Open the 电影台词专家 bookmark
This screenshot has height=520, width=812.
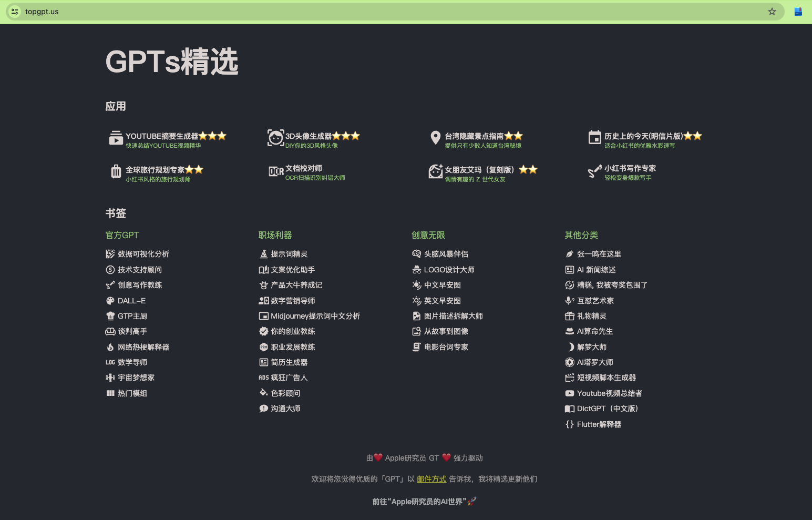point(446,347)
